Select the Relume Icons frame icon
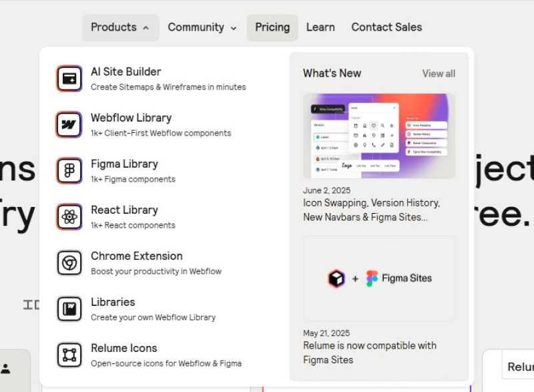 point(69,355)
